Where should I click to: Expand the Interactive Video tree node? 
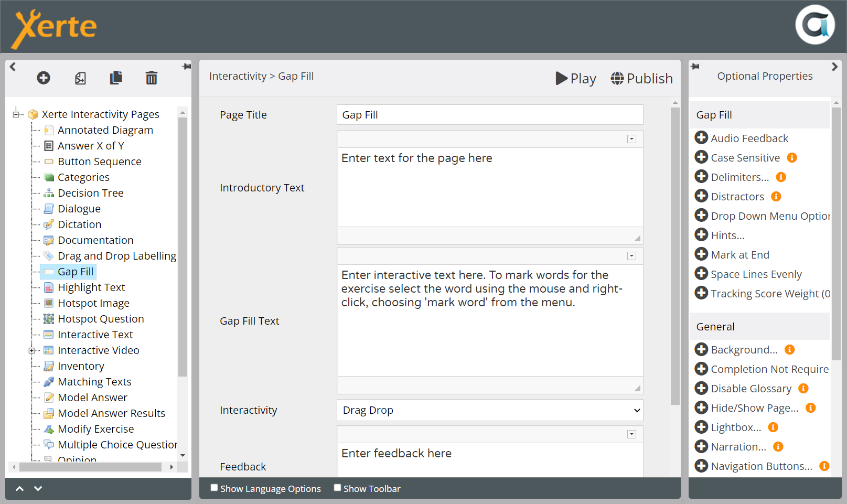pos(31,350)
